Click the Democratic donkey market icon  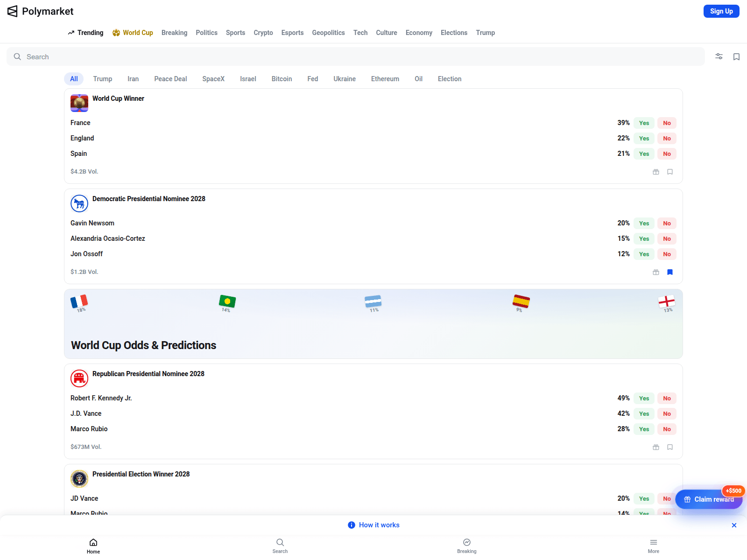(79, 203)
